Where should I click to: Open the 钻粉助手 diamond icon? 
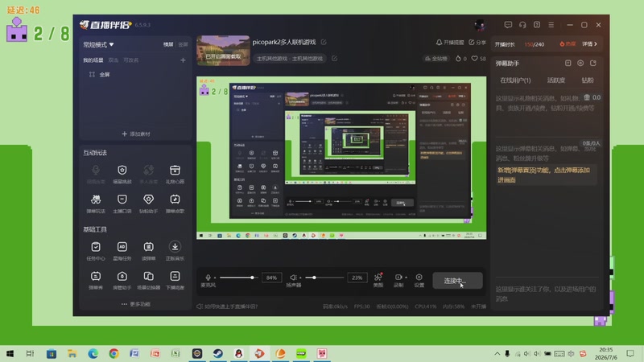(148, 200)
